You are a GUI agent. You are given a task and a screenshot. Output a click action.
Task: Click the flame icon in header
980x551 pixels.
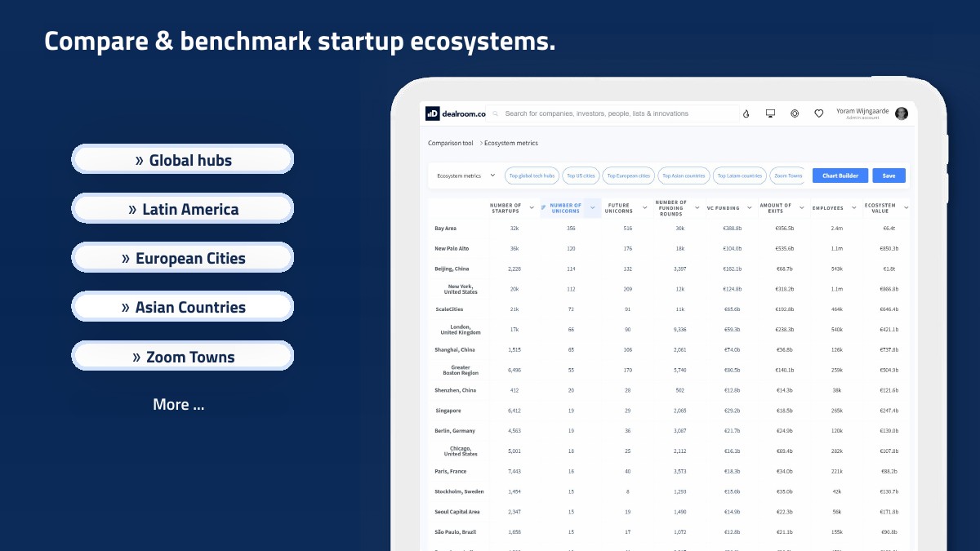pos(746,113)
